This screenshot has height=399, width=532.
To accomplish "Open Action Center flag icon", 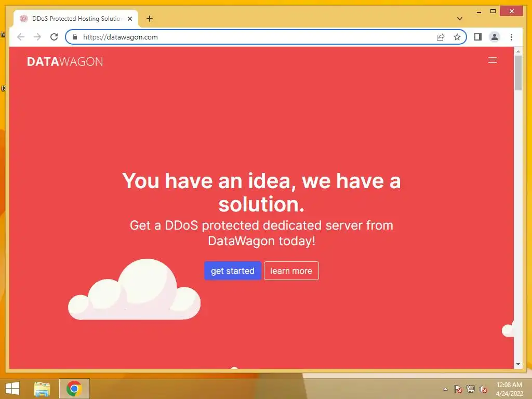I will pos(458,389).
